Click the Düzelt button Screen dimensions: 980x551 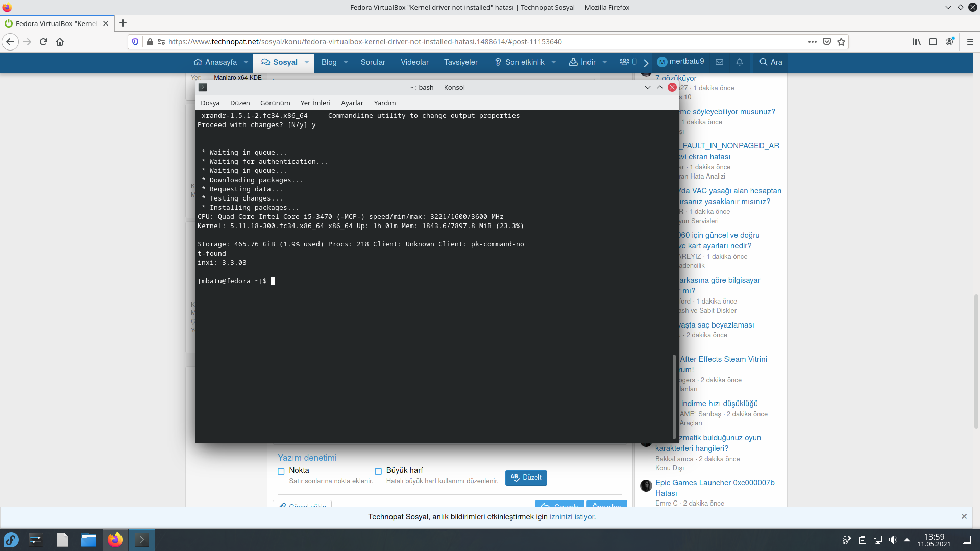(x=526, y=478)
